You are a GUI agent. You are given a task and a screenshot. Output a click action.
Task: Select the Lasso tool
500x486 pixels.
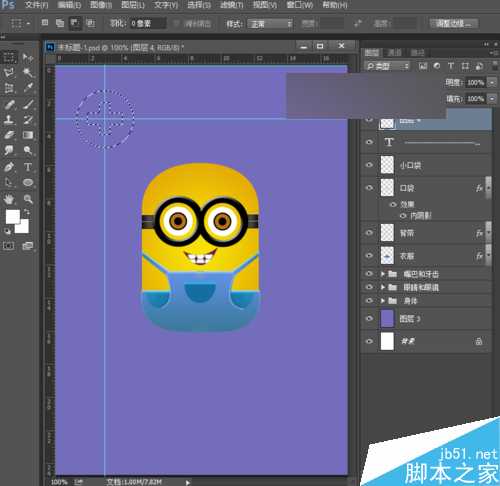[9, 72]
